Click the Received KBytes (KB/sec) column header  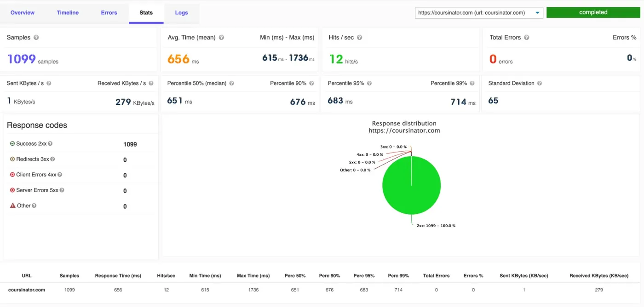point(599,276)
